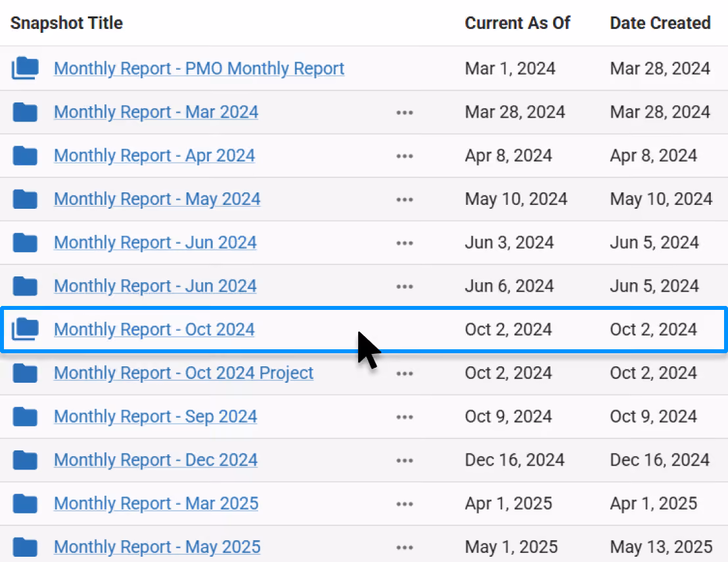
Task: Open the ellipsis menu for Monthly Report - Mar 2025
Action: point(404,504)
